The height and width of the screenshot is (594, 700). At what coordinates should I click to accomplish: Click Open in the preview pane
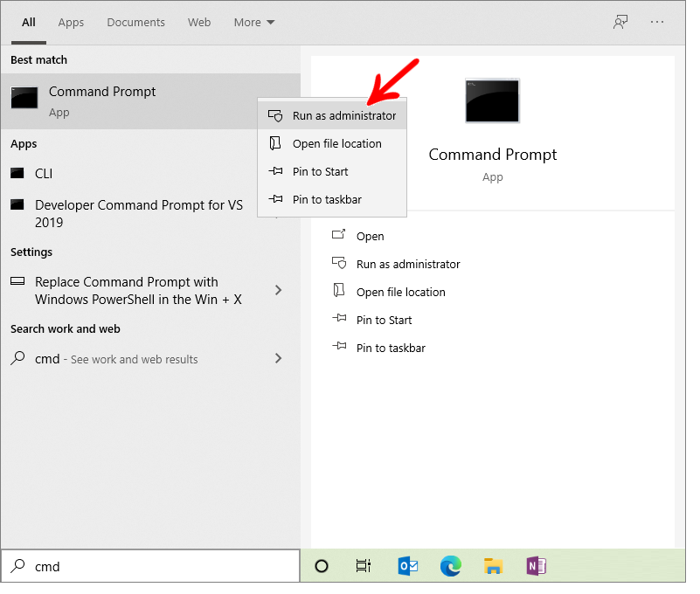[x=370, y=236]
